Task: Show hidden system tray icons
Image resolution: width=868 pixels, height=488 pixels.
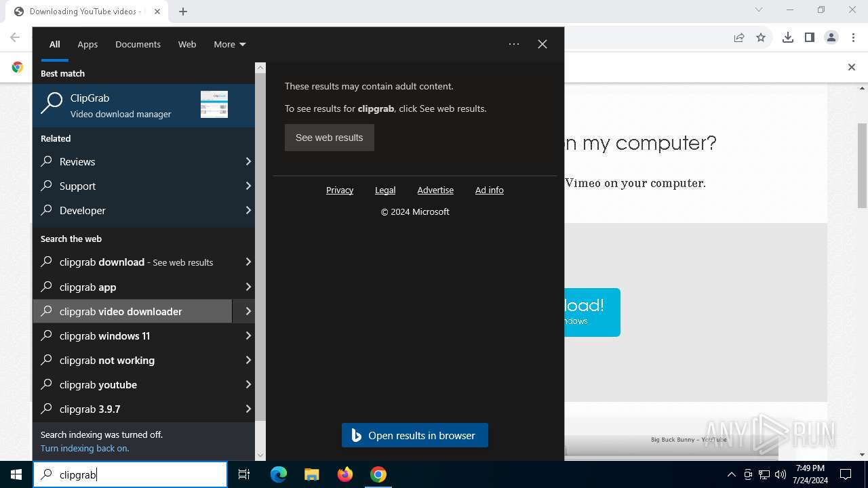Action: (731, 474)
